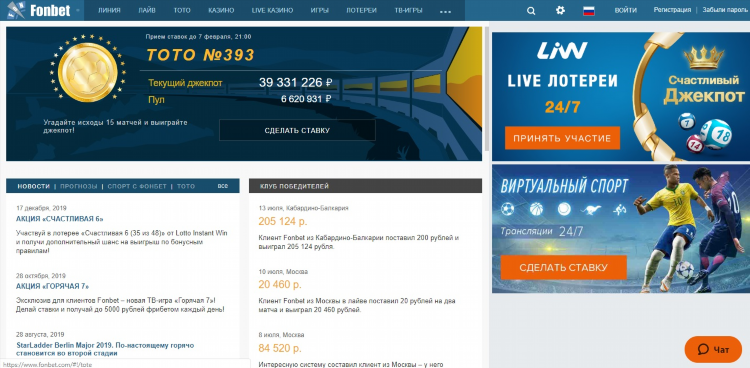
Task: Open the АКЦИЯ «ГОРЯЧАЯ 7» news link
Action: 53,286
